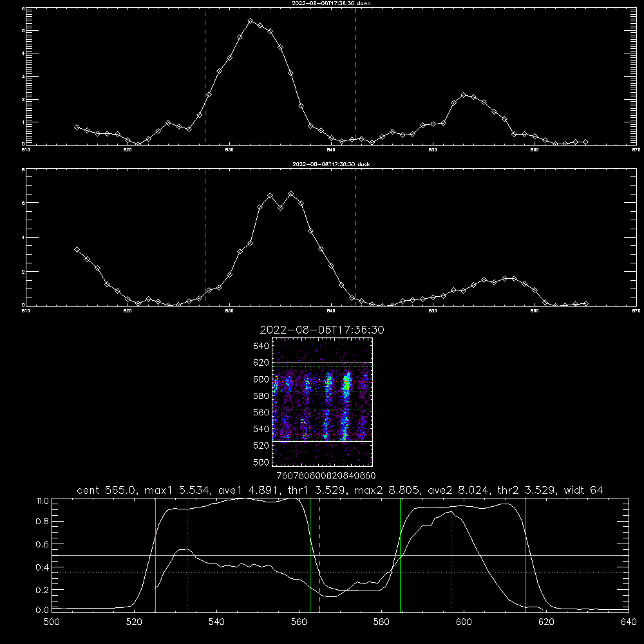The height and width of the screenshot is (644, 644).
Task: Click the left green dashed line in dawn plot
Action: pos(205,77)
